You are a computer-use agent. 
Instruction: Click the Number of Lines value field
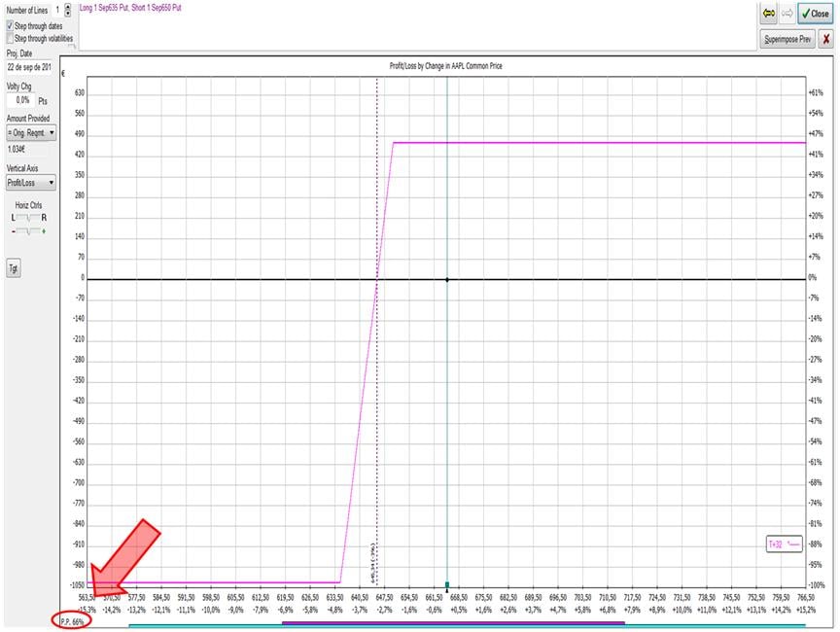tap(57, 10)
